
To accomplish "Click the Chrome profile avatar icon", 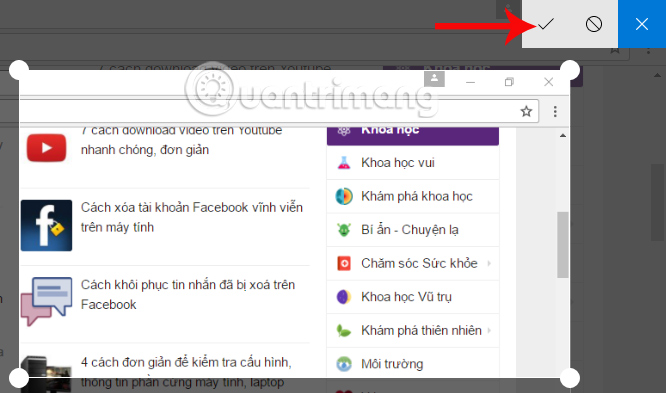I will pos(434,79).
